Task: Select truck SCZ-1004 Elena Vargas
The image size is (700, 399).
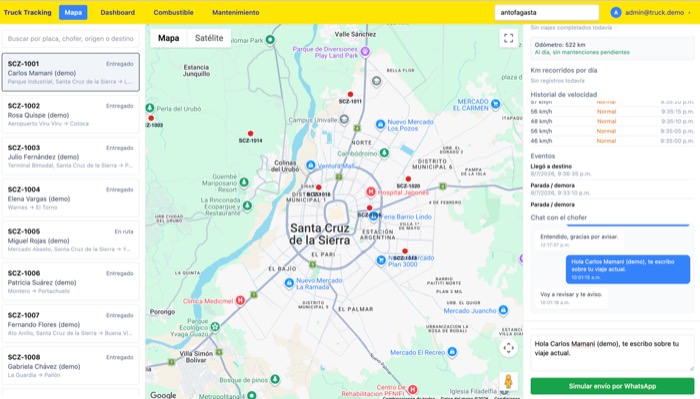Action: pyautogui.click(x=71, y=198)
